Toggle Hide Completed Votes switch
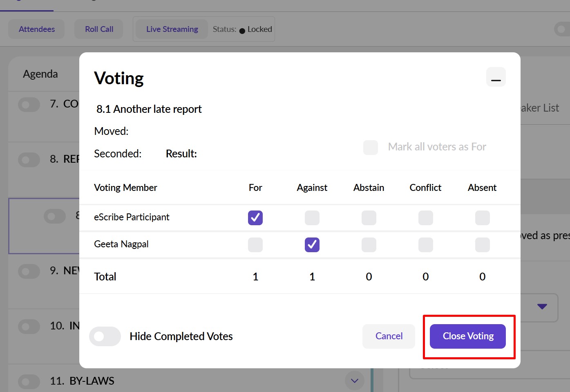Image resolution: width=570 pixels, height=392 pixels. tap(105, 336)
